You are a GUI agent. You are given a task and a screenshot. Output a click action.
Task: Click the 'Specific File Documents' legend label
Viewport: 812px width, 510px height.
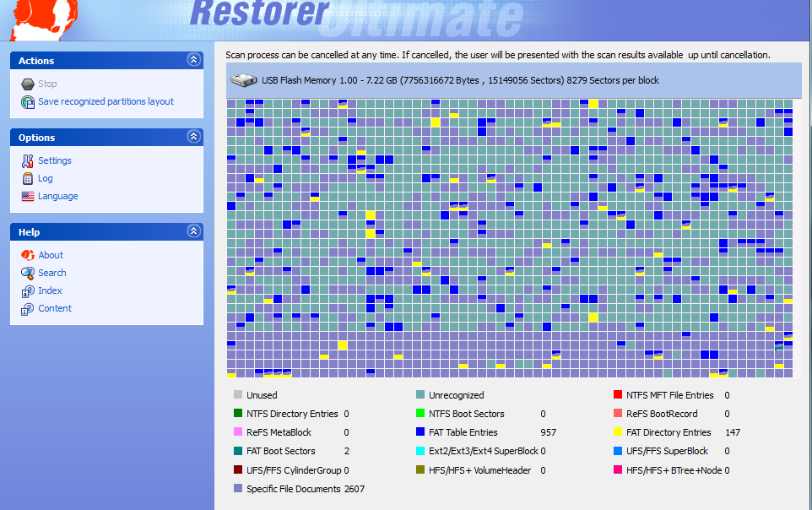tap(294, 489)
